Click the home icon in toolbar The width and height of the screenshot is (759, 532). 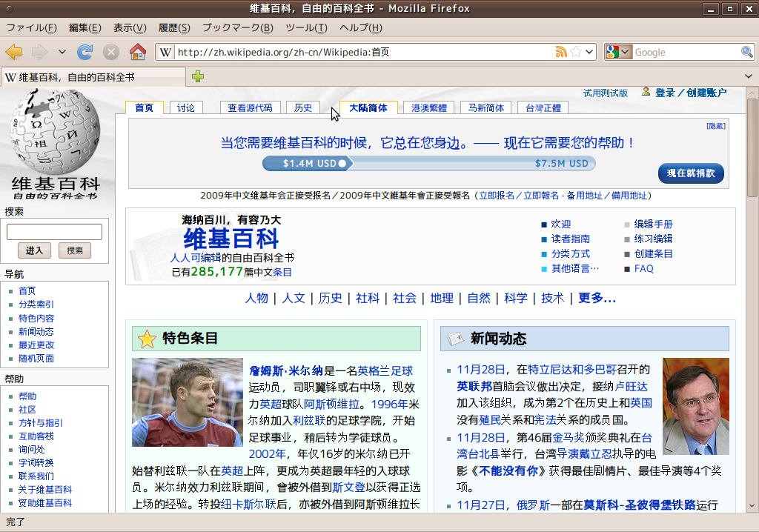[x=137, y=52]
